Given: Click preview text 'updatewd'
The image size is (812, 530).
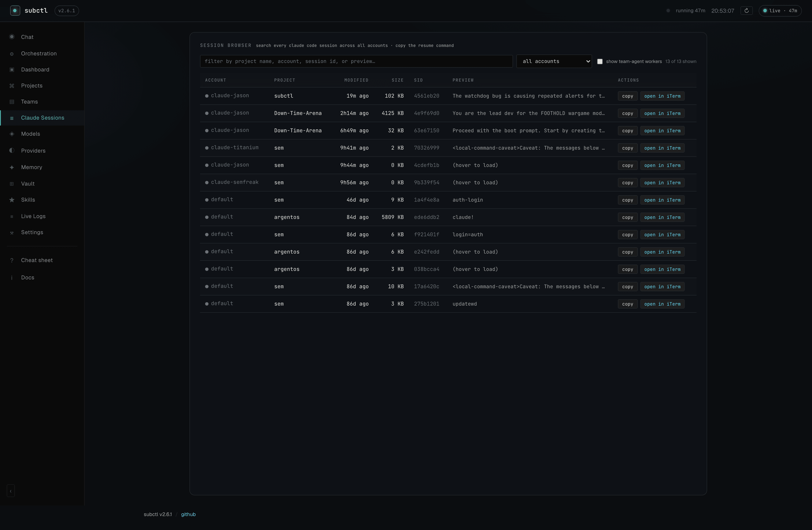Looking at the screenshot, I should (465, 304).
